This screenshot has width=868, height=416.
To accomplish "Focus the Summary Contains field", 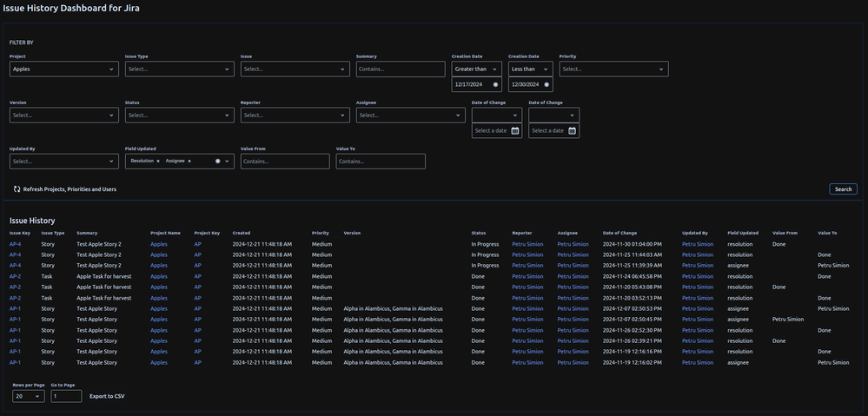I will pos(401,69).
